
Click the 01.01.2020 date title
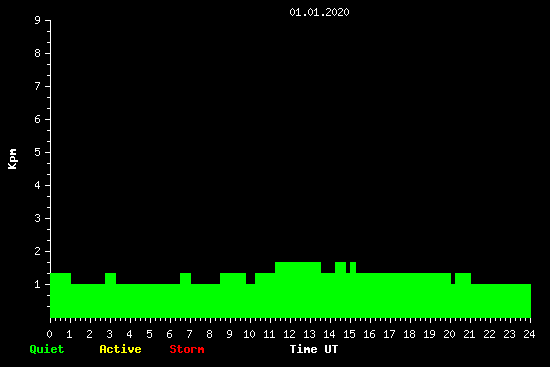pos(319,12)
